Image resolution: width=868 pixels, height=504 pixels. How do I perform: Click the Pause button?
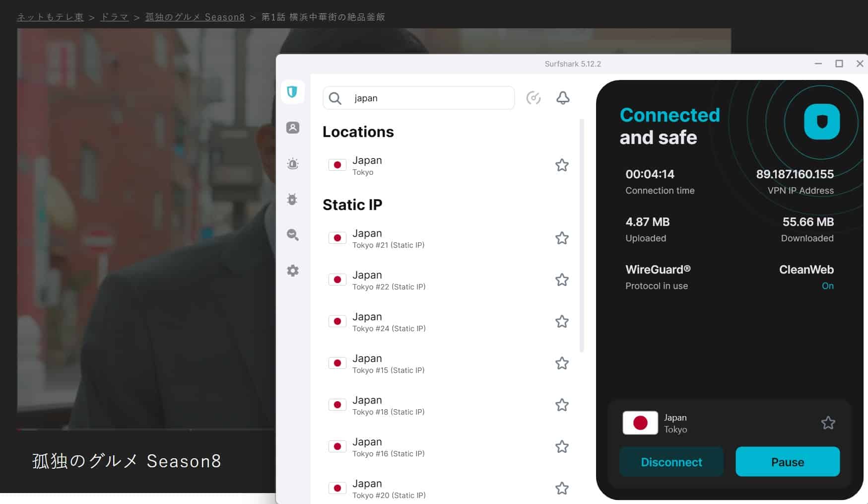[x=788, y=462]
